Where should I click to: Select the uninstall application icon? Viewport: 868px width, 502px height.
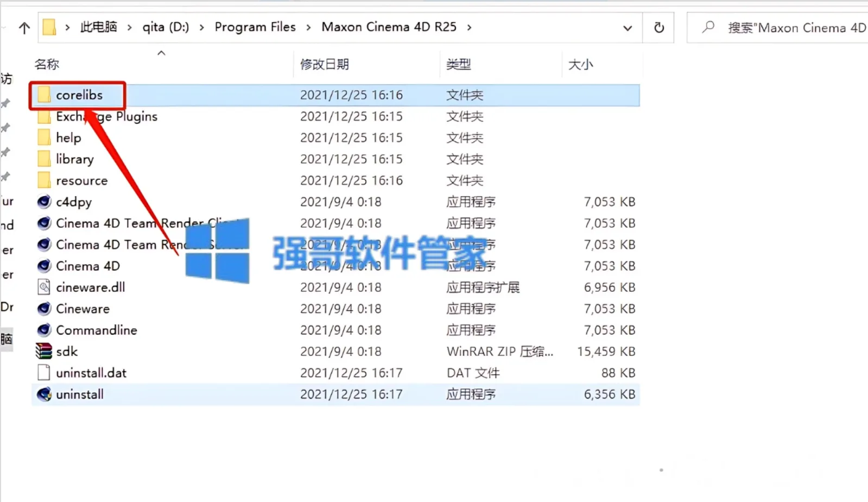click(x=45, y=394)
